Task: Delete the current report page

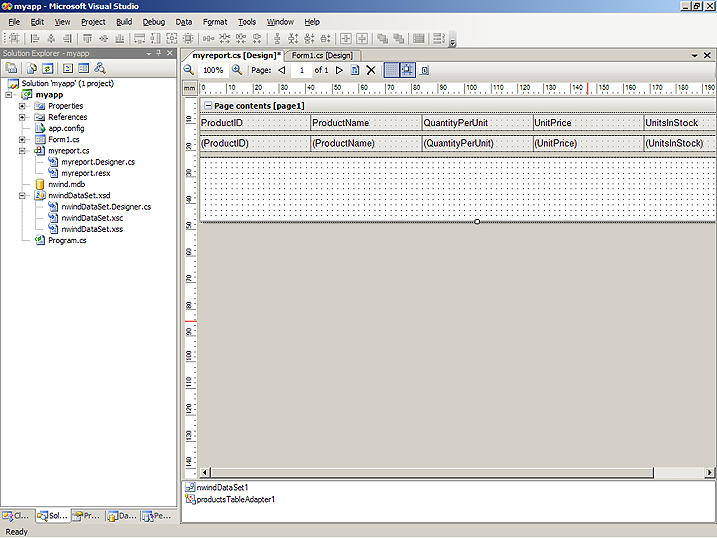Action: point(371,70)
